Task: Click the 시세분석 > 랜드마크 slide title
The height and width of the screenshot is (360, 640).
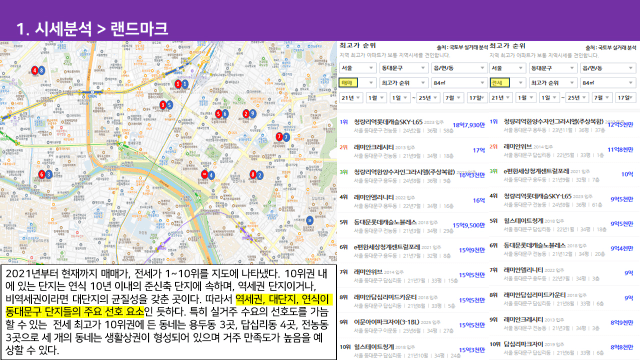Action: pos(92,29)
